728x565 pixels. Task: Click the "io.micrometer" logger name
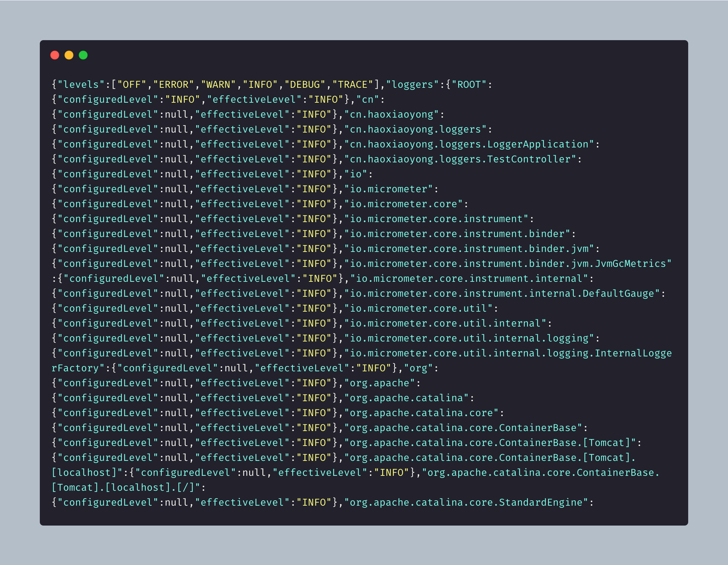(389, 189)
